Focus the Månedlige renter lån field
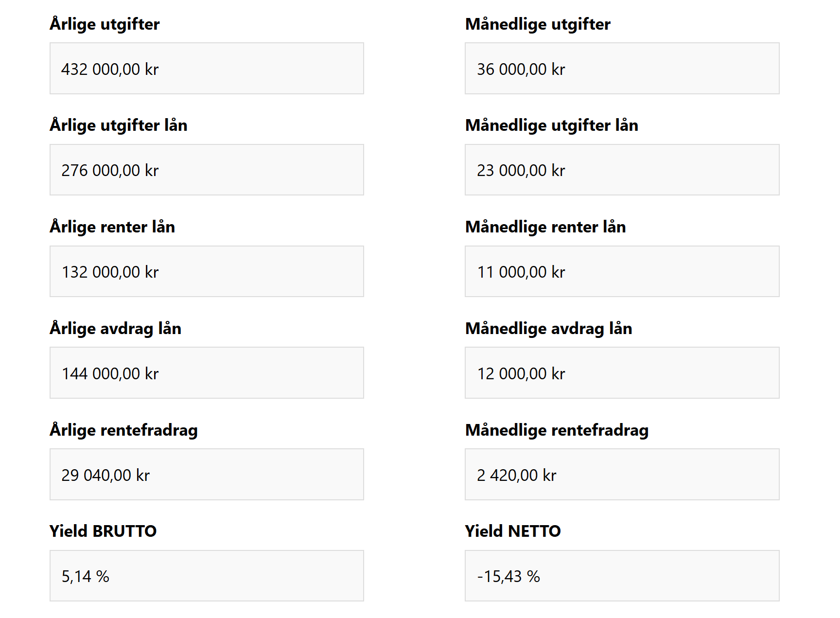The height and width of the screenshot is (618, 840). tap(622, 271)
